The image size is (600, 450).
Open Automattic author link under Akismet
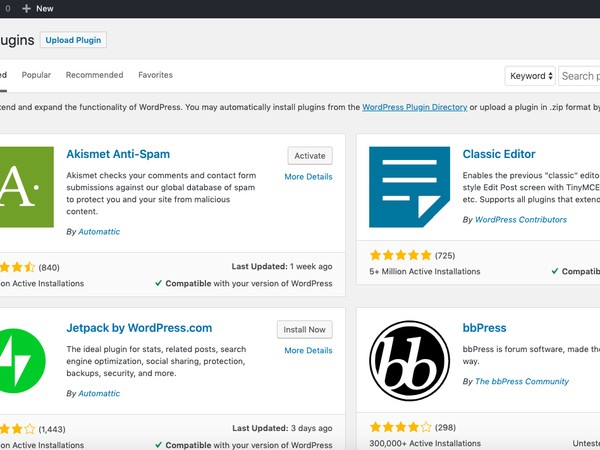click(99, 232)
